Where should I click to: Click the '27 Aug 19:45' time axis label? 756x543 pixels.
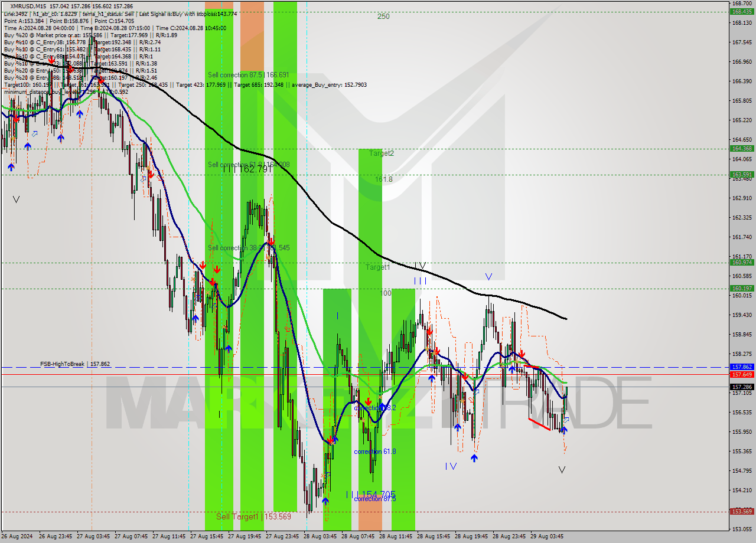tap(245, 537)
